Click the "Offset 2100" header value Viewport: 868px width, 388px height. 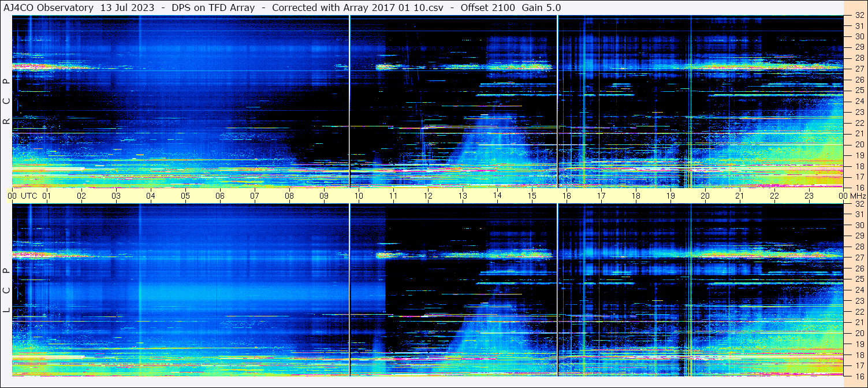click(x=487, y=8)
